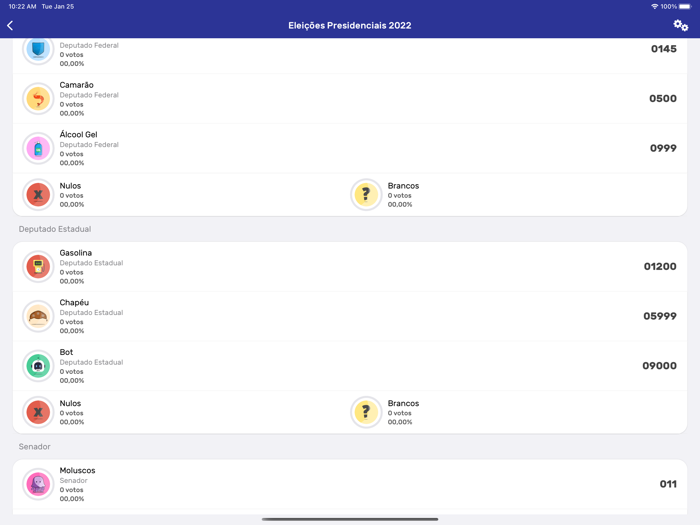The height and width of the screenshot is (525, 700).
Task: Select candidate name Bot
Action: pos(66,352)
